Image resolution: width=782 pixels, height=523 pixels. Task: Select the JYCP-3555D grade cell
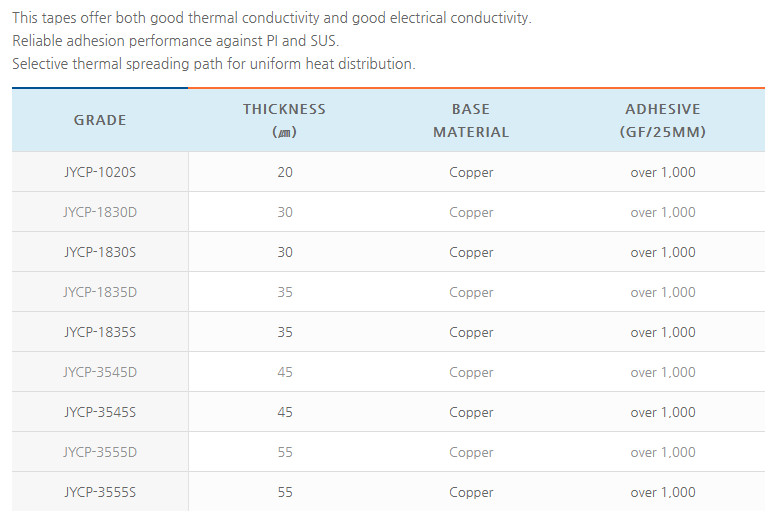pos(100,452)
